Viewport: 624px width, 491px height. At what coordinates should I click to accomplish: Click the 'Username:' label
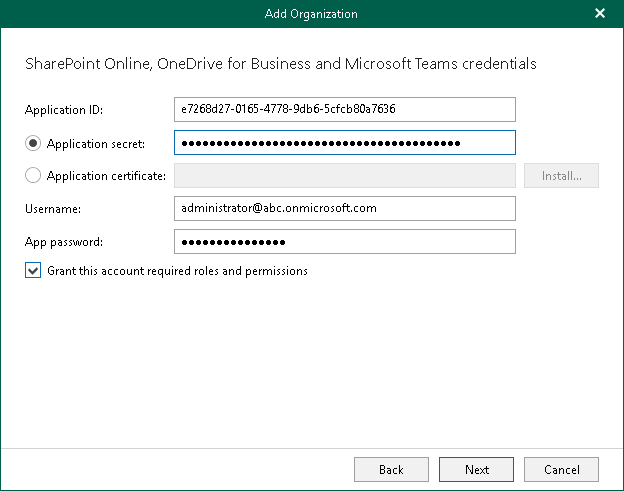coord(53,209)
